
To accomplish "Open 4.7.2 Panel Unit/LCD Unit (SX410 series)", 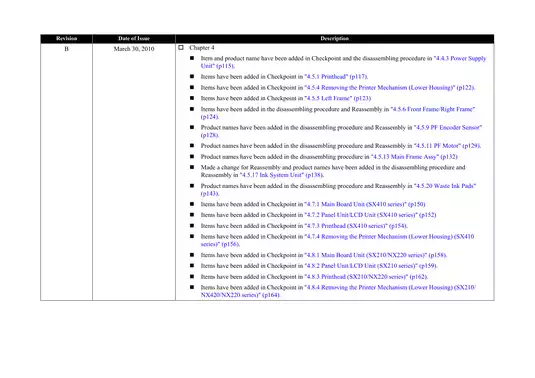I will click(370, 215).
